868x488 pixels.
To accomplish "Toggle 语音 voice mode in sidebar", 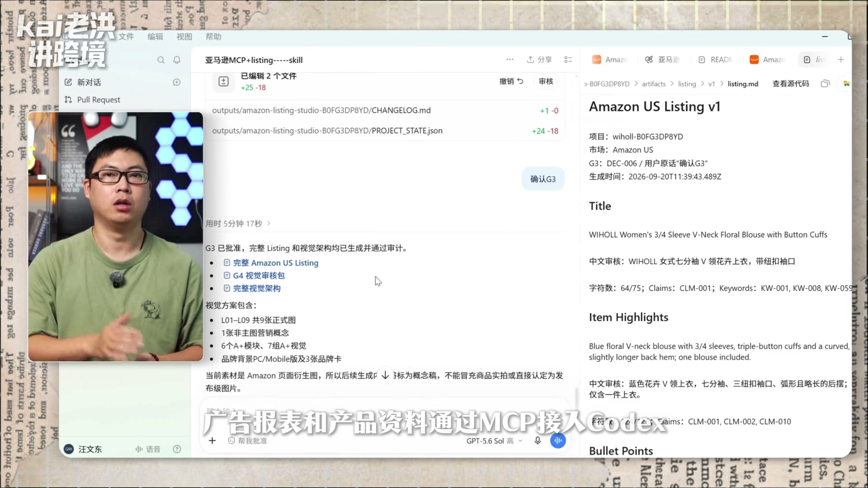I will point(148,449).
